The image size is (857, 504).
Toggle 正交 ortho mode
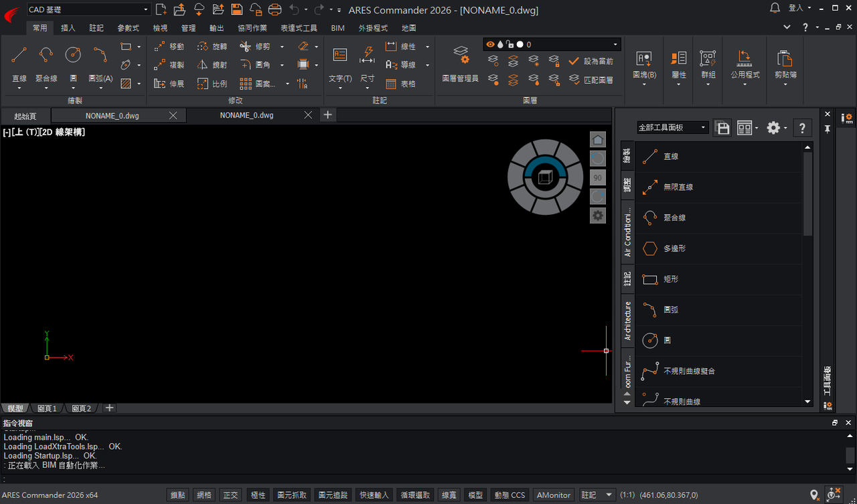[x=230, y=495]
